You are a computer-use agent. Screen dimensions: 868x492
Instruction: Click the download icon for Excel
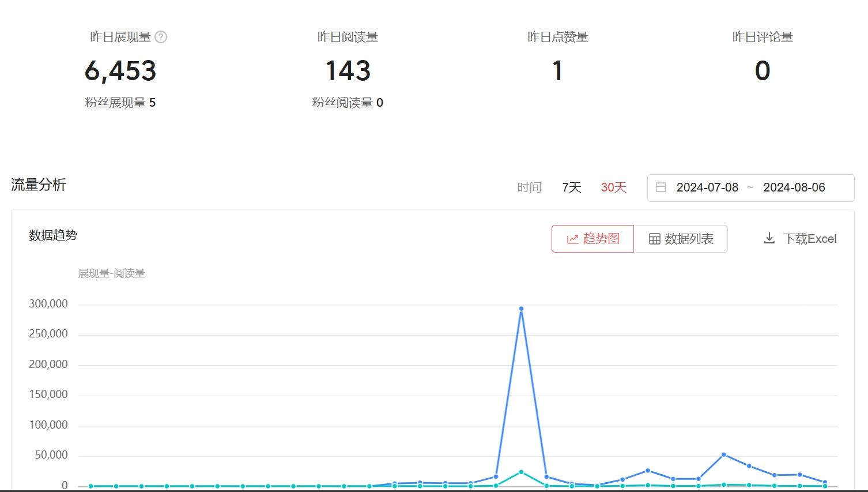tap(769, 238)
